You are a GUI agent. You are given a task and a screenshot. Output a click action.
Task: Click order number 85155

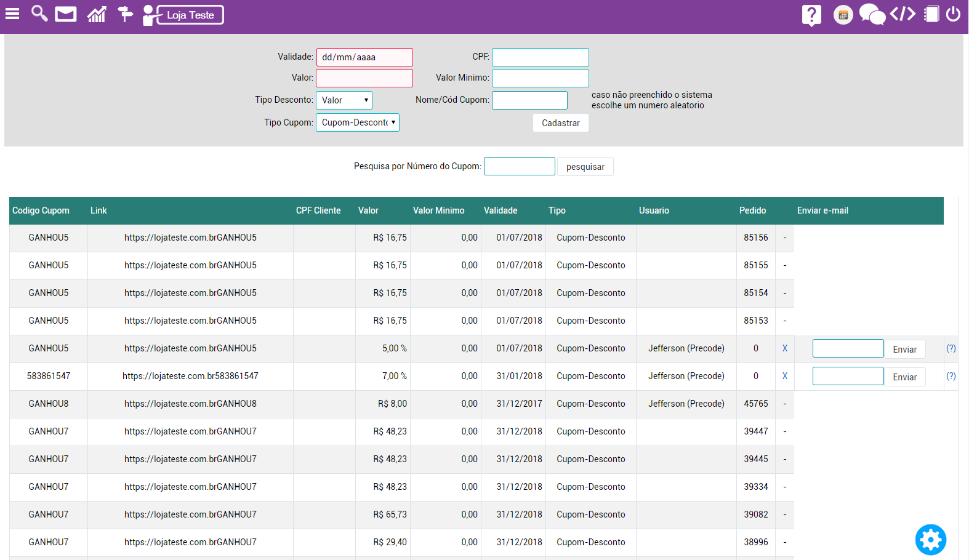pyautogui.click(x=756, y=265)
